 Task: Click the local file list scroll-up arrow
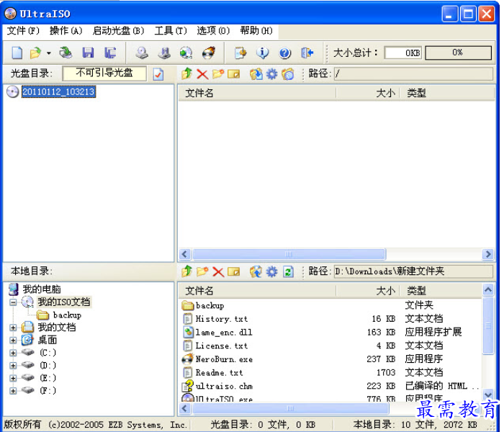click(488, 290)
